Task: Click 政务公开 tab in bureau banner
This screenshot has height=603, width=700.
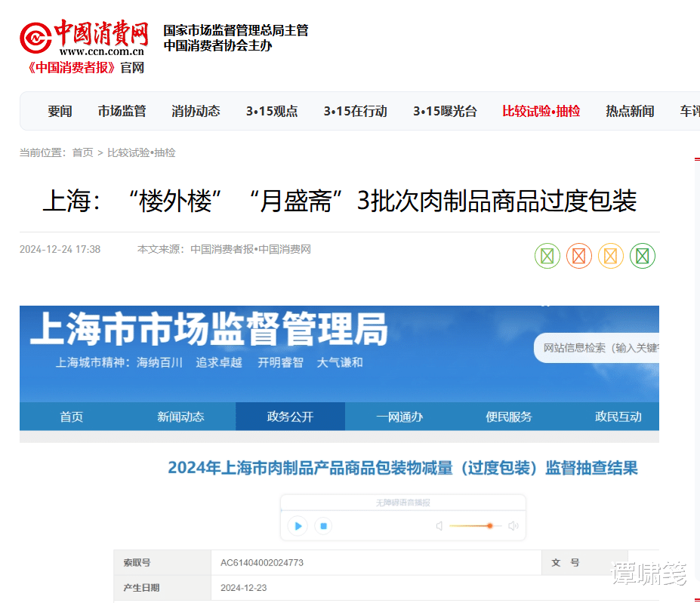Action: 290,417
